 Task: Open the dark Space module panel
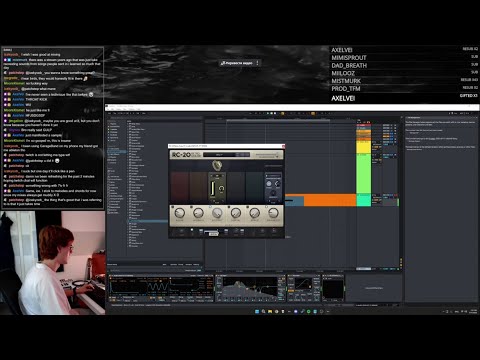click(x=255, y=187)
